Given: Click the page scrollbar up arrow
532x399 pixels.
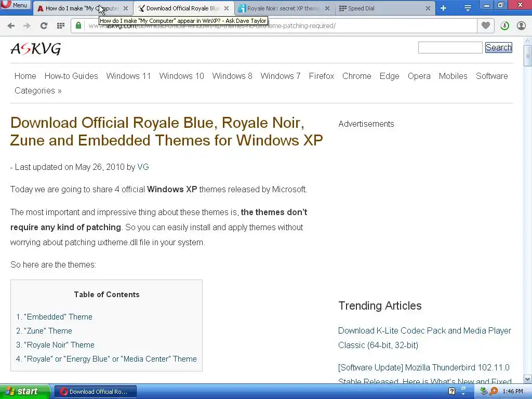Looking at the screenshot, I should [x=528, y=41].
